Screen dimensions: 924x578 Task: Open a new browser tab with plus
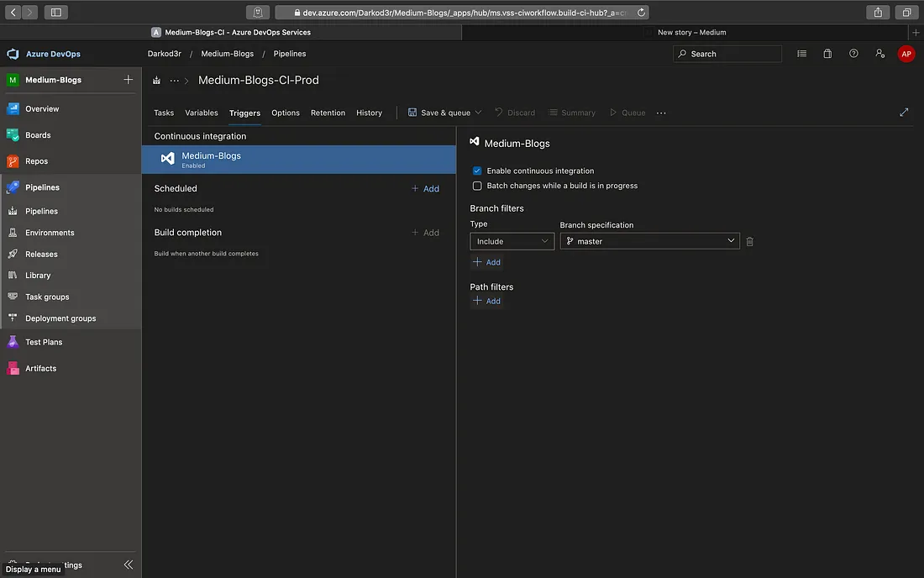(x=916, y=33)
